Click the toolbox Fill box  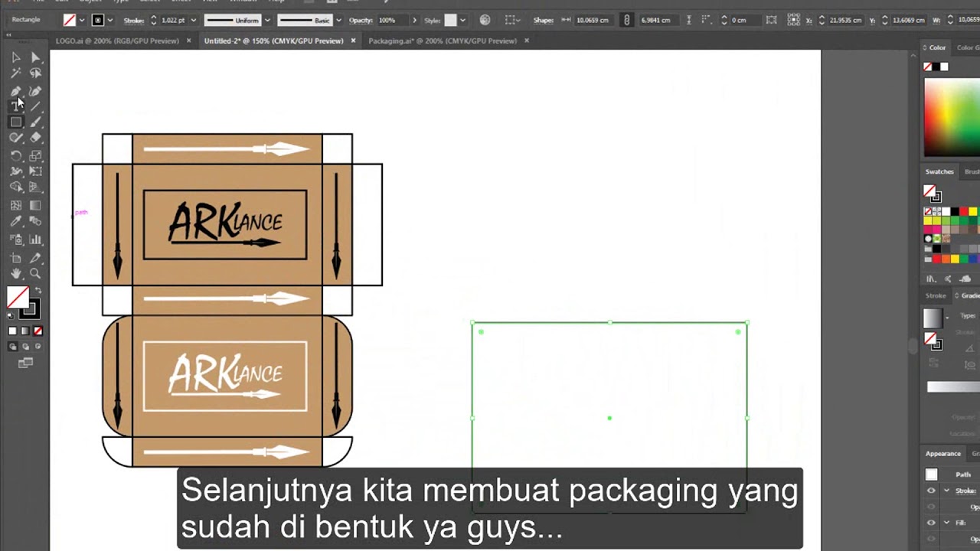(18, 297)
